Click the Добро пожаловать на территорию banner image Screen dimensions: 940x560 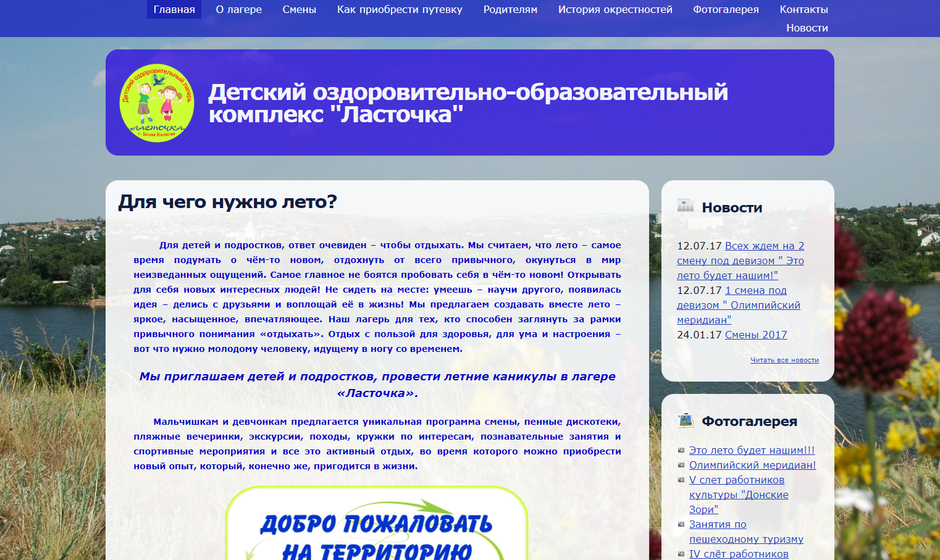[377, 524]
